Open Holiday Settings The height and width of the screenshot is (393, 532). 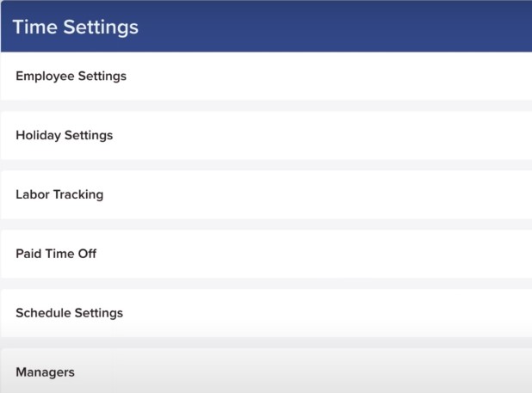(266, 135)
